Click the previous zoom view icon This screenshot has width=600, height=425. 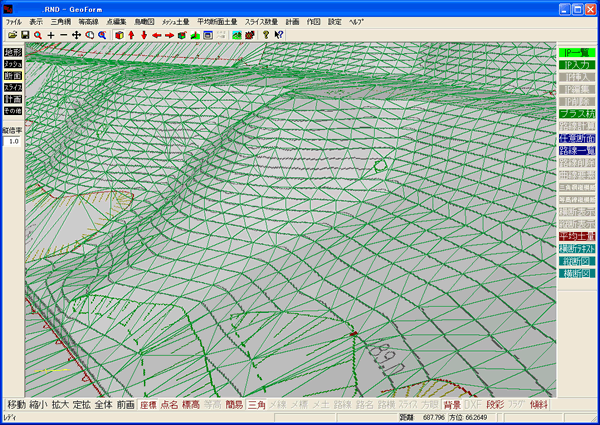[90, 35]
